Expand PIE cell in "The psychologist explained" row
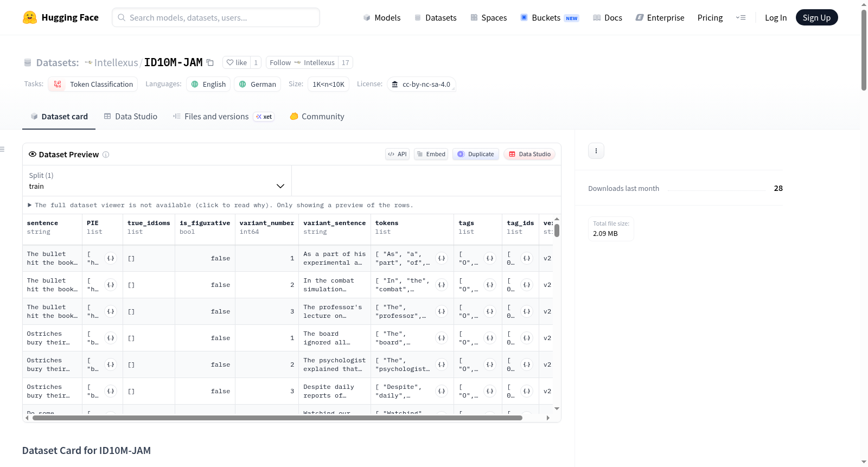 [x=111, y=364]
